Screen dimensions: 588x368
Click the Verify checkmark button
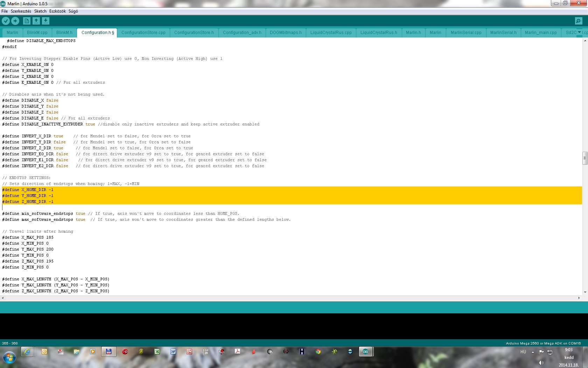(x=6, y=21)
